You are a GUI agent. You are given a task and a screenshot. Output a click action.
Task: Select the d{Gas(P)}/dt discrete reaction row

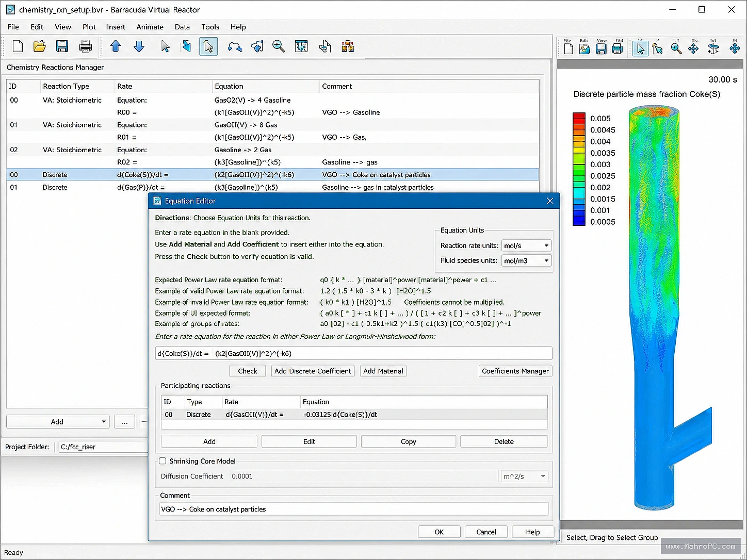click(x=272, y=187)
